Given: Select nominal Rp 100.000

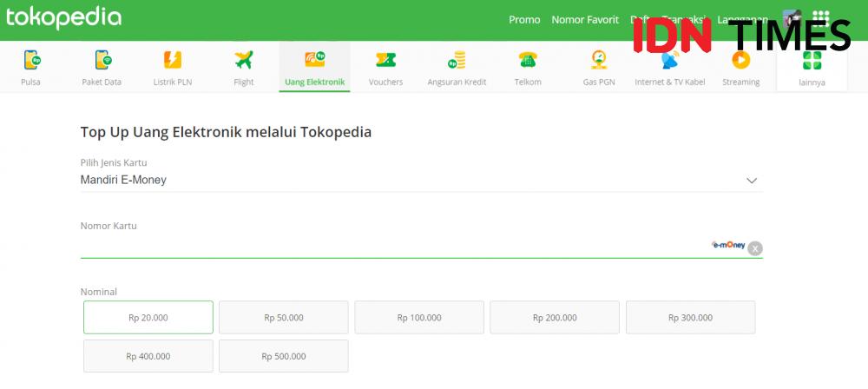Looking at the screenshot, I should [419, 318].
